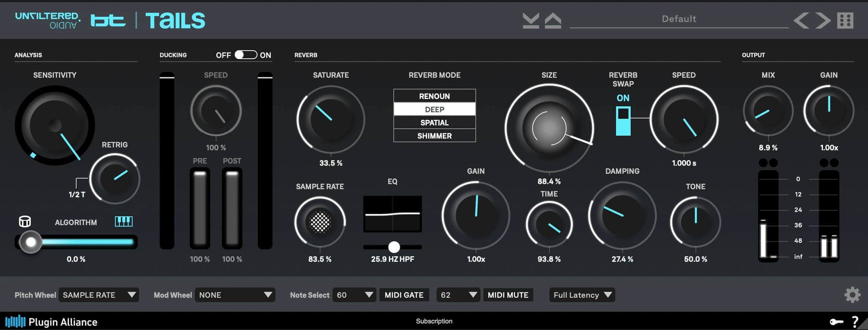The width and height of the screenshot is (868, 330).
Task: Select SPATIAL reverb mode
Action: [434, 122]
